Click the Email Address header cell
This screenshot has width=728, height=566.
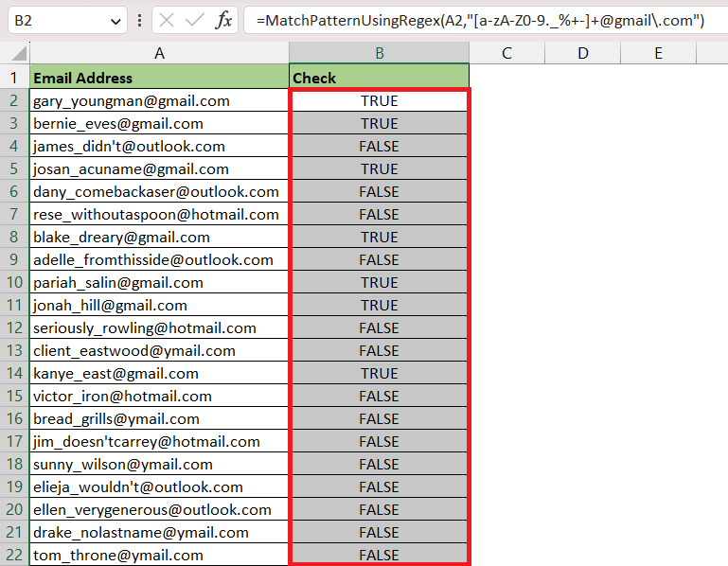click(x=159, y=78)
